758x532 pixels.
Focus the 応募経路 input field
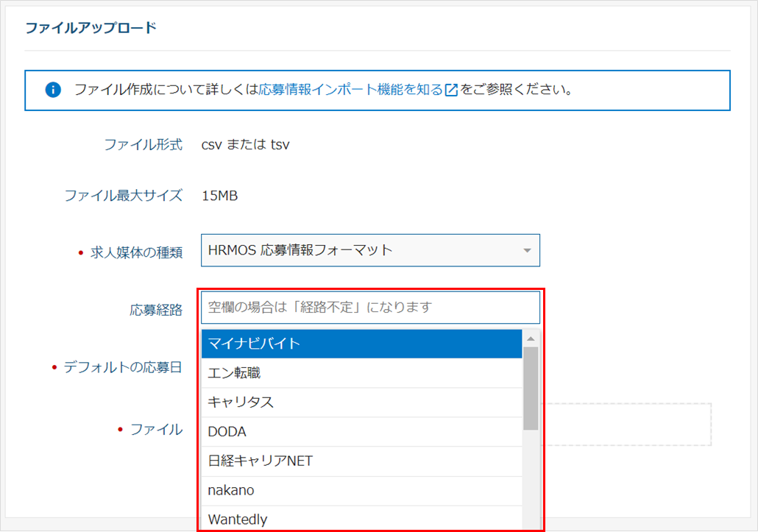(370, 308)
